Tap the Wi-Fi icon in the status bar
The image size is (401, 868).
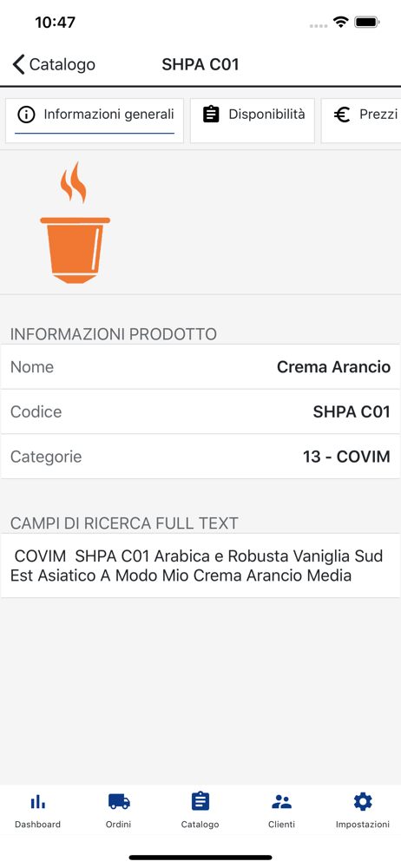click(340, 23)
